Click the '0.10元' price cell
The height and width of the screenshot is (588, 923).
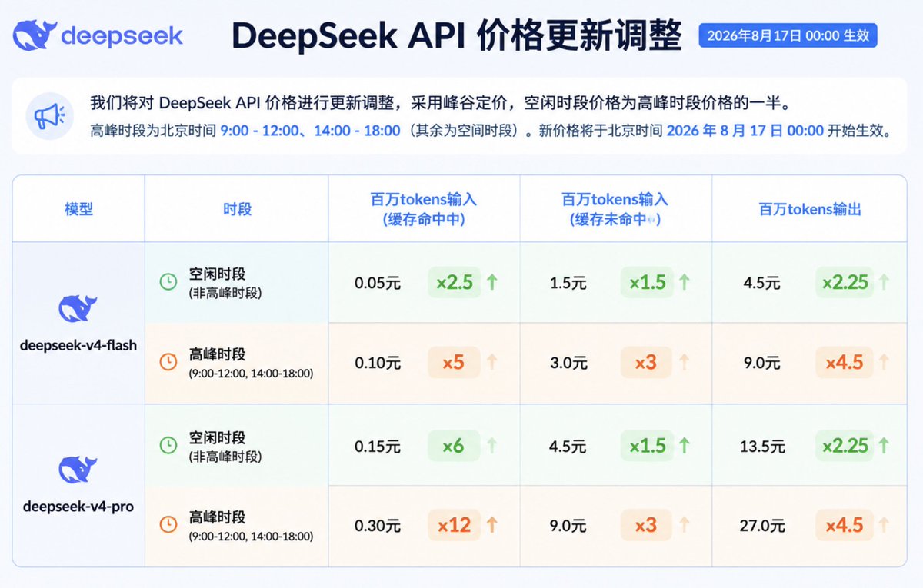point(378,363)
